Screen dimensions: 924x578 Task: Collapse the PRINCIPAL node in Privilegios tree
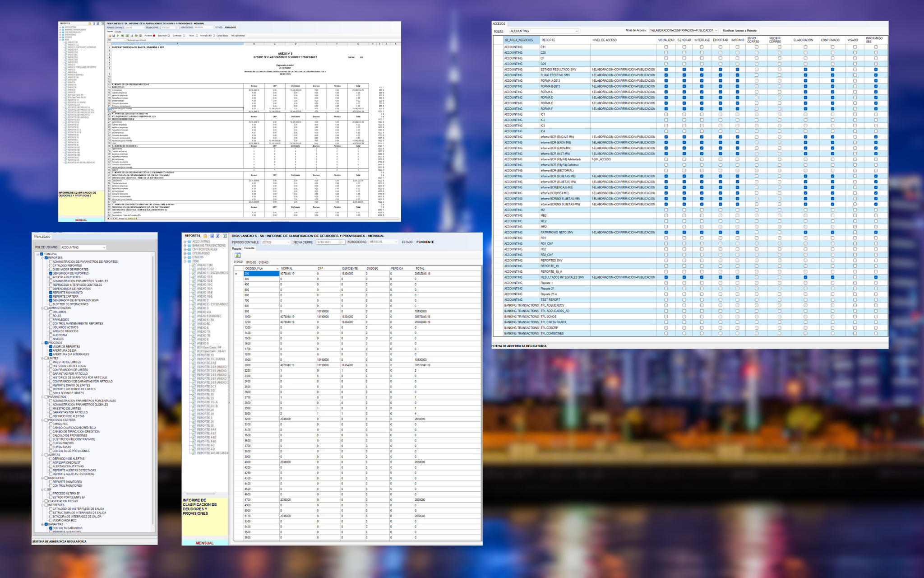(38, 254)
